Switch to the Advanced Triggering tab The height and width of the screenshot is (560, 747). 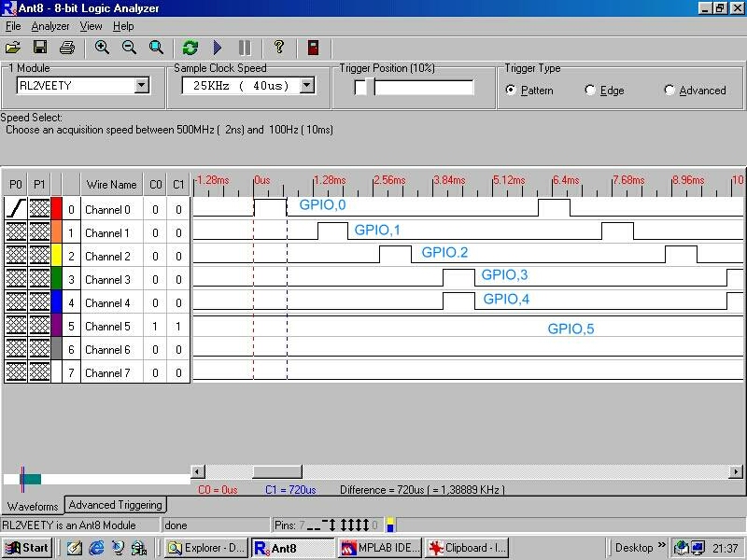(115, 505)
